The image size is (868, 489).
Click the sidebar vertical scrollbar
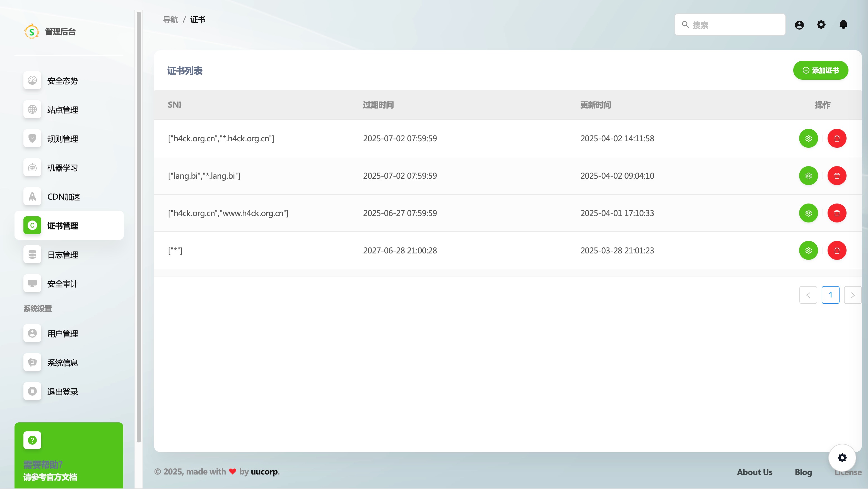click(139, 226)
